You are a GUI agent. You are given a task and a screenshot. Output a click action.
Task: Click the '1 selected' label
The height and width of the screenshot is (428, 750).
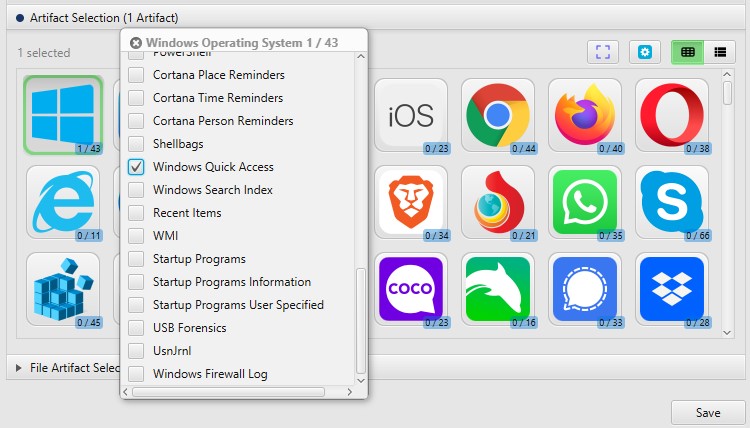click(44, 53)
